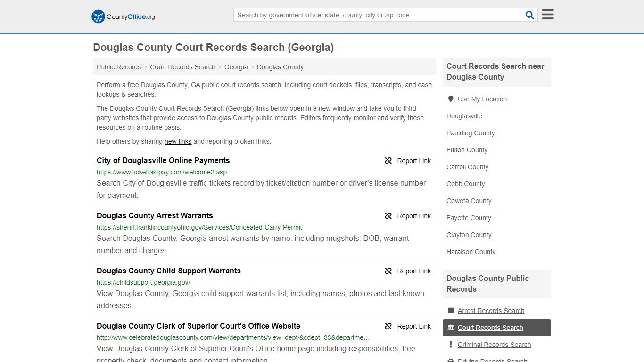Viewport: 644px width, 362px height.
Task: Click the courthouse icon for Court Records Search
Action: (451, 328)
